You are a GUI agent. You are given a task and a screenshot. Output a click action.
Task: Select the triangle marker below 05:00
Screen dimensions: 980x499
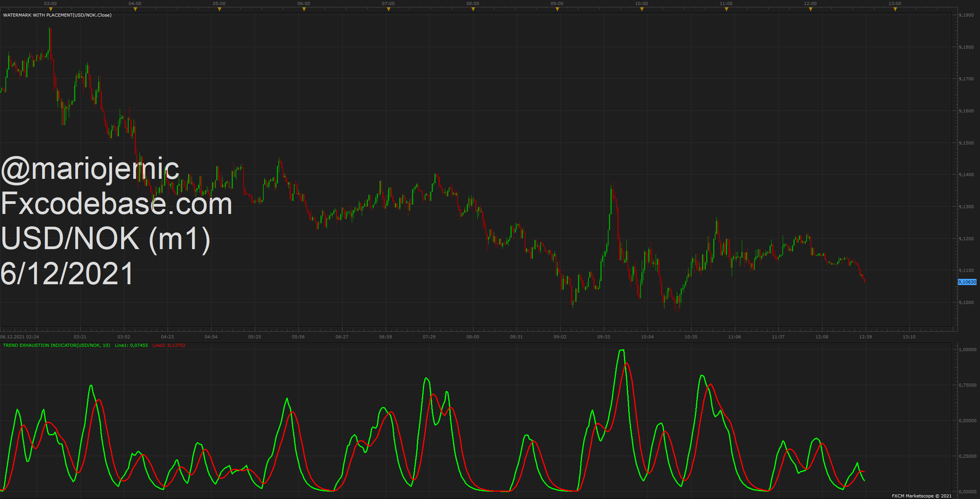[x=219, y=9]
